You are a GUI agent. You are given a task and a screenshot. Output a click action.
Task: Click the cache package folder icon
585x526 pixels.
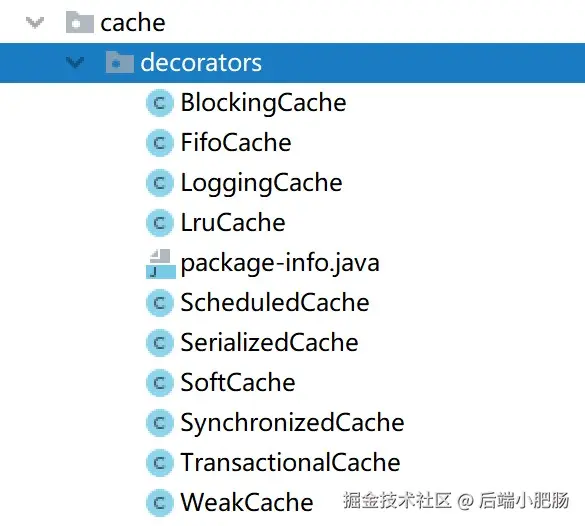point(79,22)
